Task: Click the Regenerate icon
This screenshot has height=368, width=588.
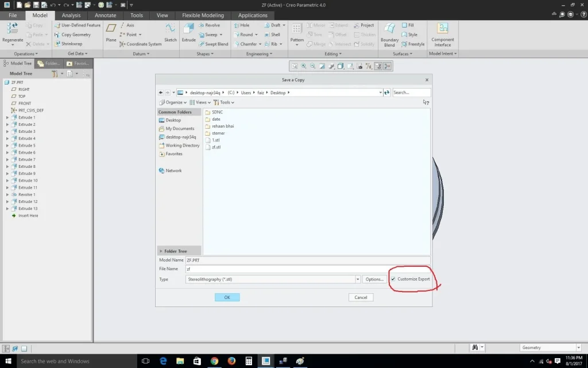Action: click(13, 29)
